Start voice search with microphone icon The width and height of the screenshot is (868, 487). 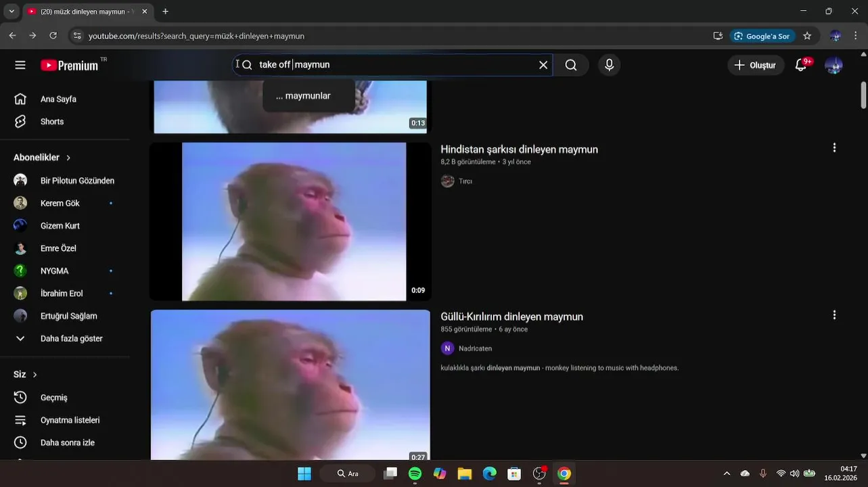tap(609, 65)
